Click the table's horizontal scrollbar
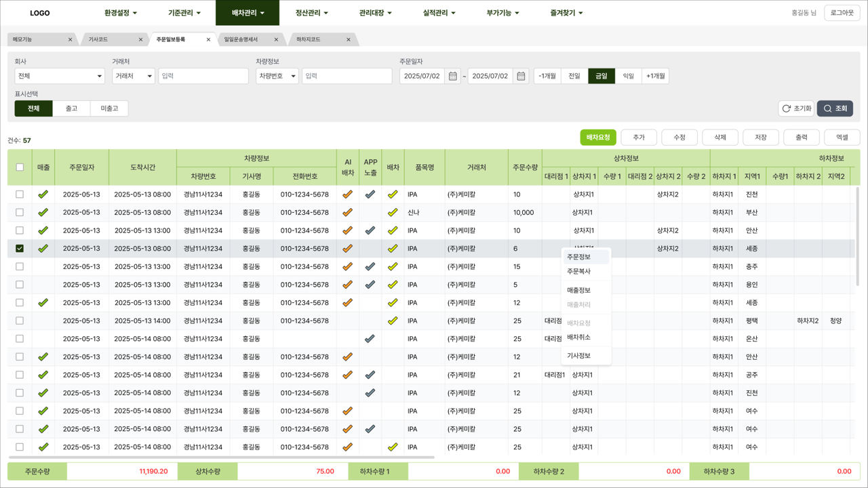Screen dimensions: 868x488 pos(221,457)
